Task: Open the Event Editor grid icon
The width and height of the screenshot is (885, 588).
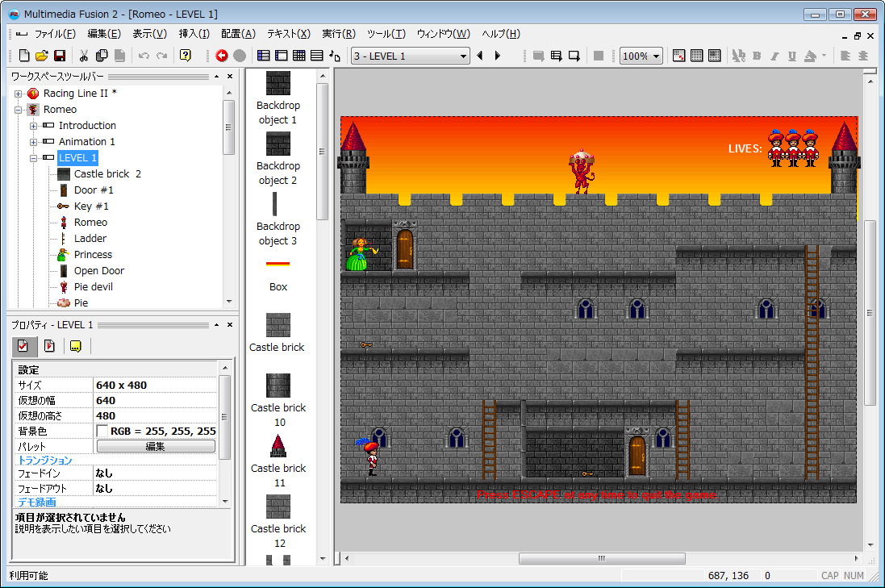Action: 299,56
